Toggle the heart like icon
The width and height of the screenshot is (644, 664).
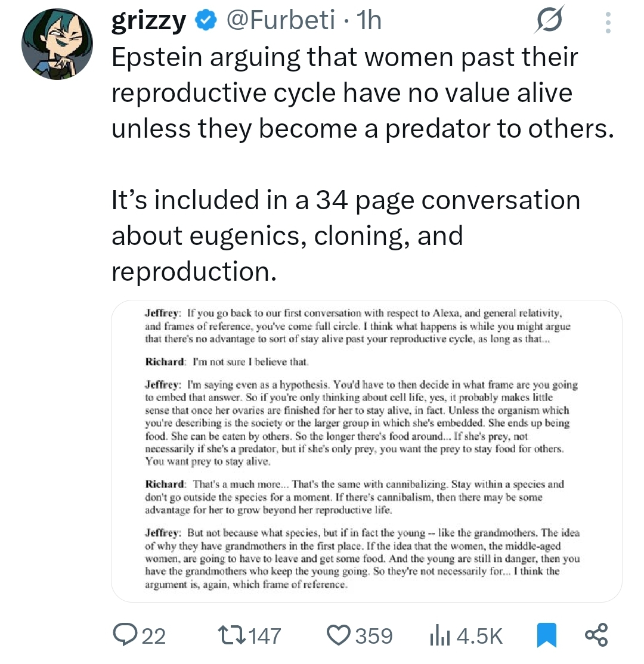coord(339,635)
